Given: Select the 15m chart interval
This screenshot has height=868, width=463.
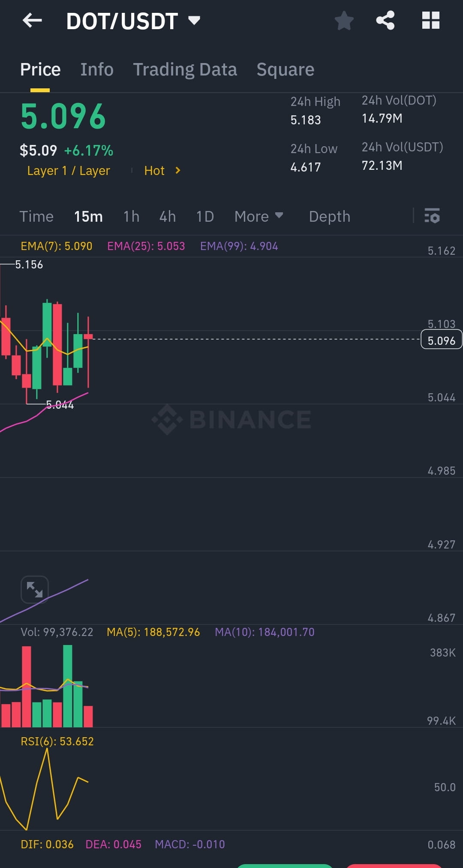Looking at the screenshot, I should click(x=88, y=216).
